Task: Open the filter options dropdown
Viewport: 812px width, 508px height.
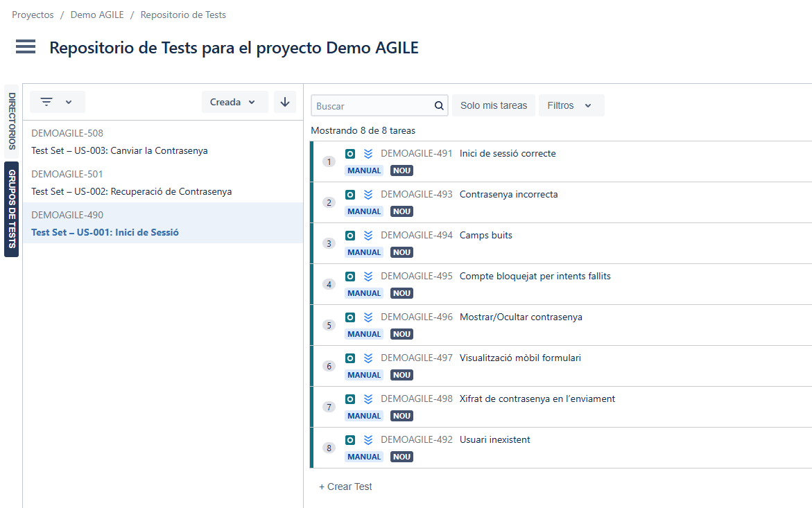Action: click(57, 102)
